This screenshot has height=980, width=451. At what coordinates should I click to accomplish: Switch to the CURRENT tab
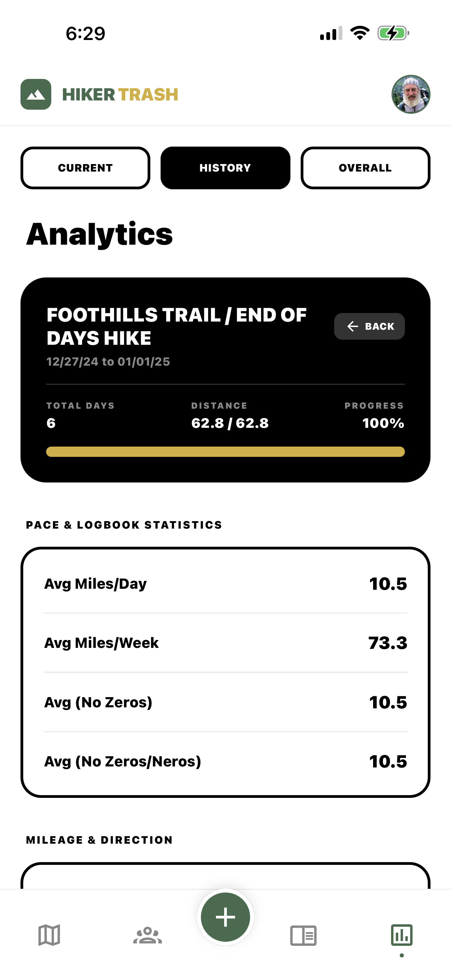(85, 167)
